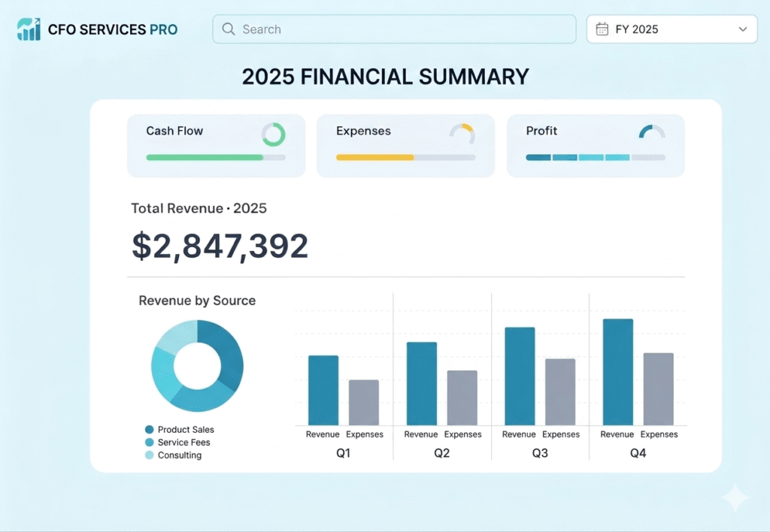770x532 pixels.
Task: Expand the chevron arrow in year selector
Action: tap(743, 29)
